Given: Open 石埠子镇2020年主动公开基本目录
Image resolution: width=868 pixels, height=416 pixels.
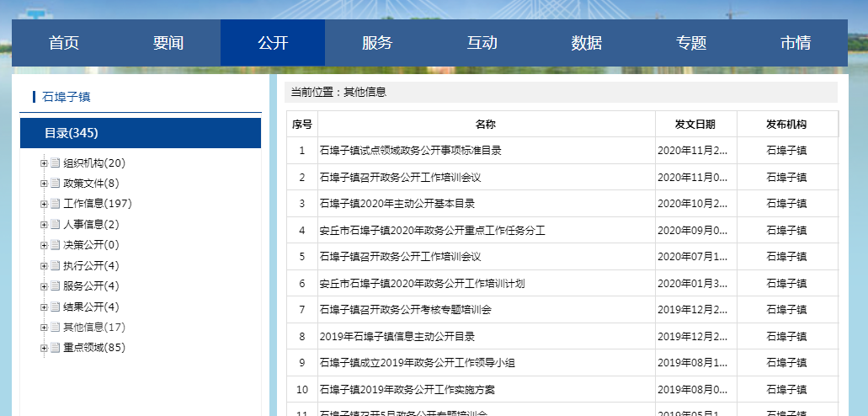Looking at the screenshot, I should [x=397, y=203].
